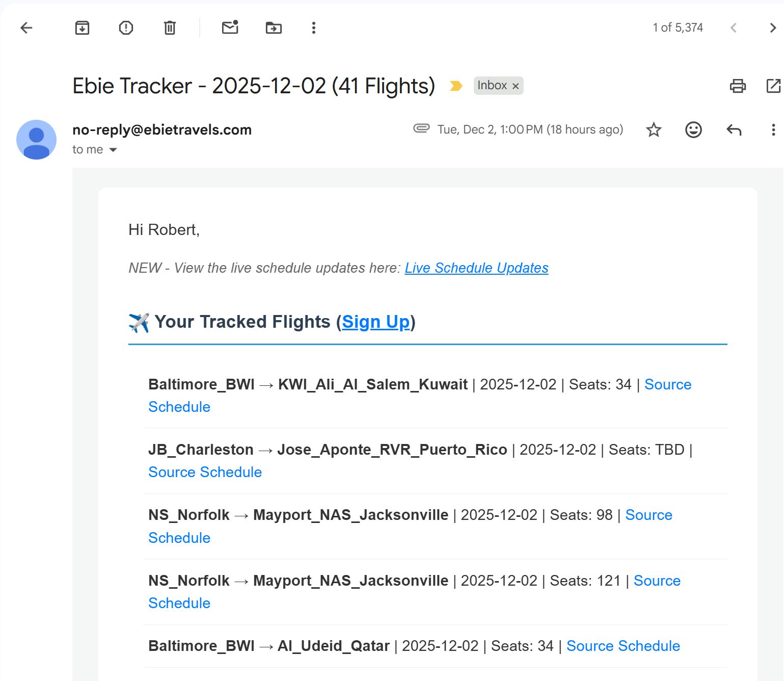Viewport: 784px width, 681px height.
Task: Delete the email with trash icon
Action: [170, 28]
